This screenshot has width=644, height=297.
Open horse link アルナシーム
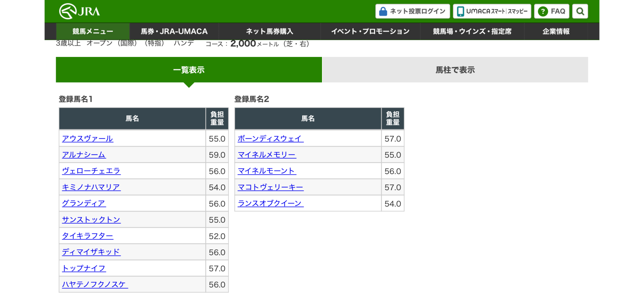(84, 155)
